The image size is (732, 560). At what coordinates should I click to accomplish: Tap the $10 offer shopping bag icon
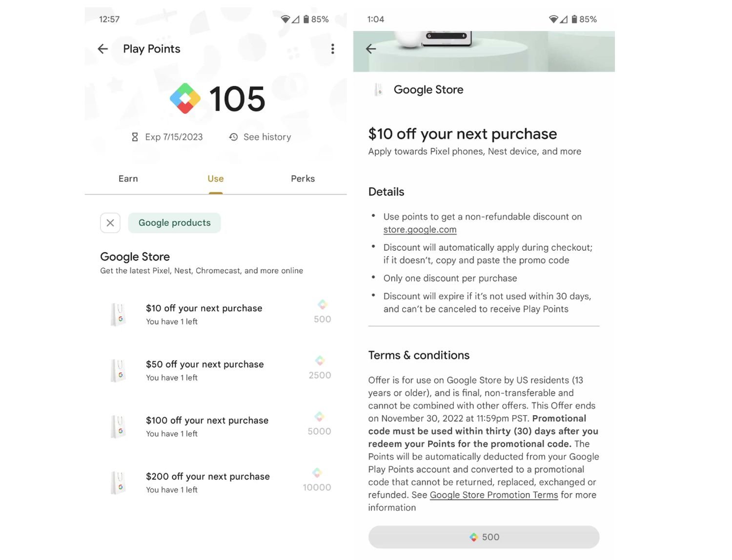119,315
